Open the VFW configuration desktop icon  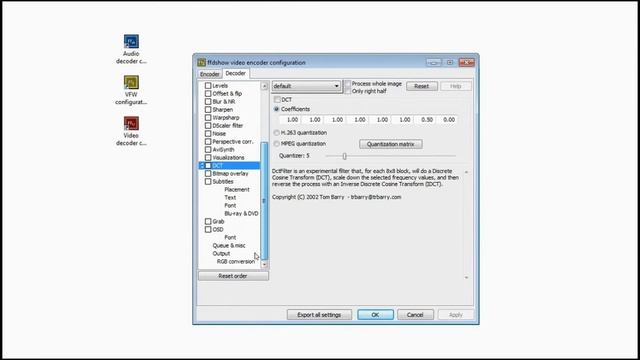[x=131, y=90]
